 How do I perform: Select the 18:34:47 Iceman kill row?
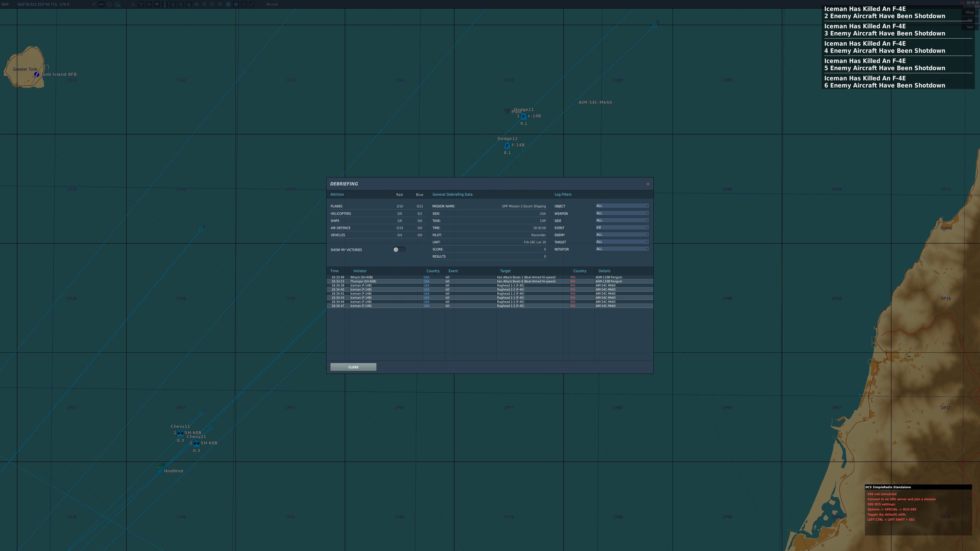coord(490,306)
